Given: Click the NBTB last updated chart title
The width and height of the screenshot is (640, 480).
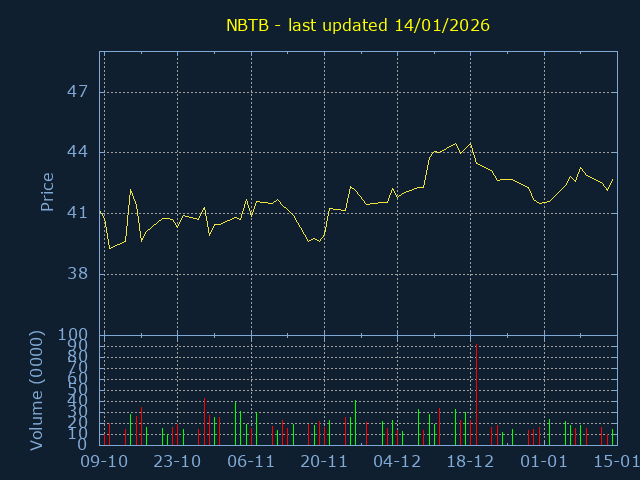Looking at the screenshot, I should point(358,25).
